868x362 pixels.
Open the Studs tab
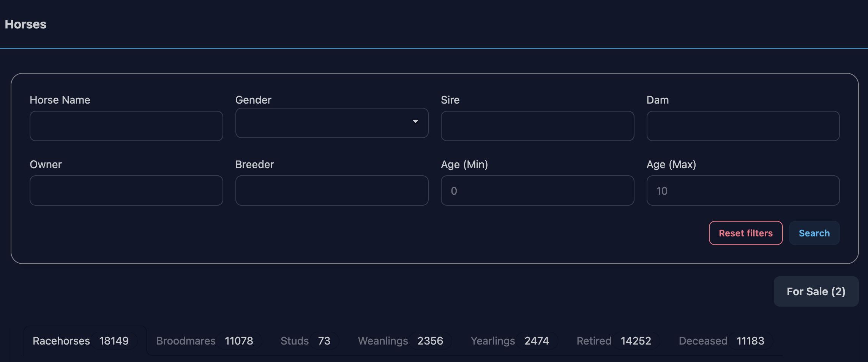click(x=305, y=341)
